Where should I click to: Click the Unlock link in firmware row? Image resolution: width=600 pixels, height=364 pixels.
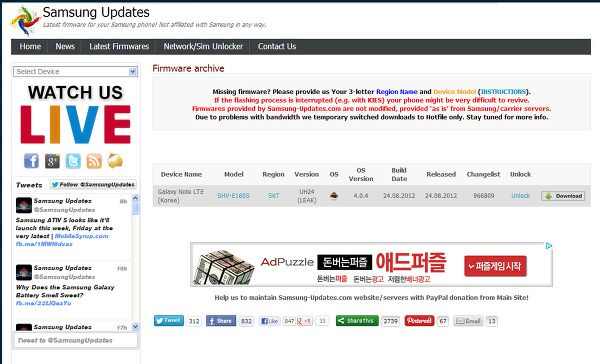pyautogui.click(x=520, y=196)
